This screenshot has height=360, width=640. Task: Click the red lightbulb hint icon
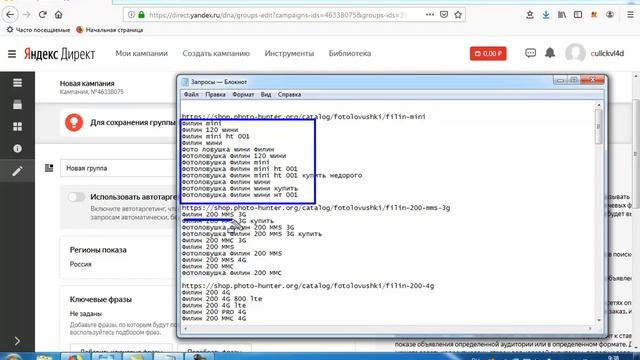pos(74,122)
